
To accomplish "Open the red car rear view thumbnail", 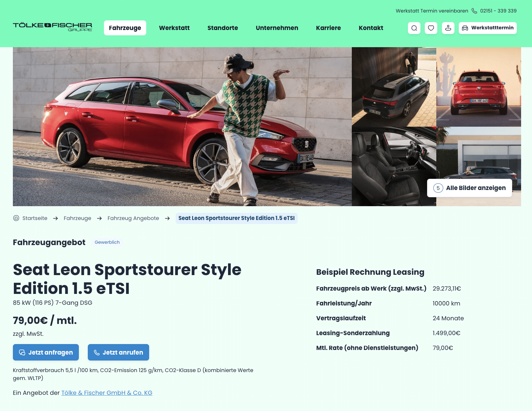I will coord(479,87).
